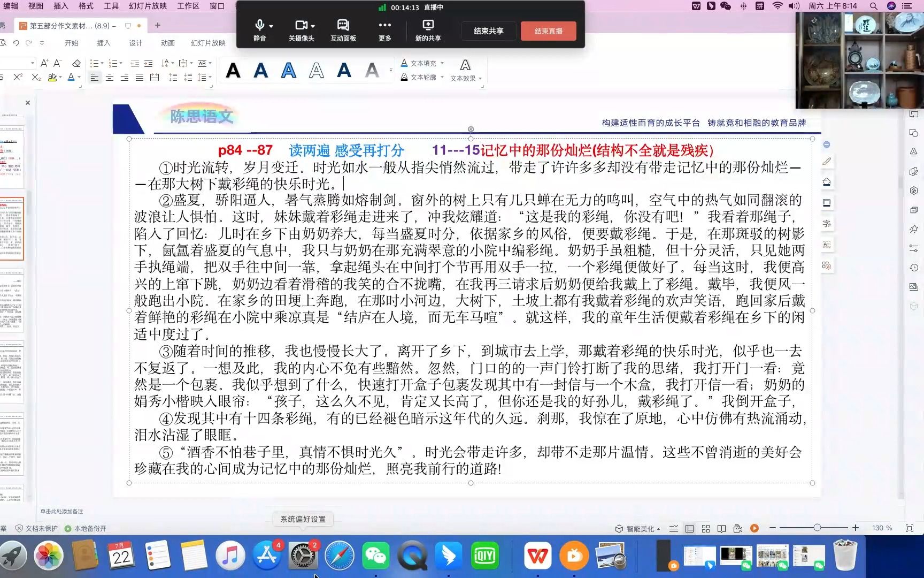
Task: Toggle the notes pane icon in status bar
Action: coord(674,528)
